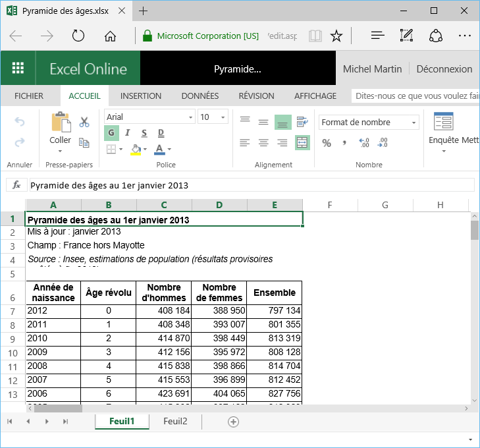The image size is (480, 448).
Task: Toggle merge and center cells
Action: tap(302, 142)
